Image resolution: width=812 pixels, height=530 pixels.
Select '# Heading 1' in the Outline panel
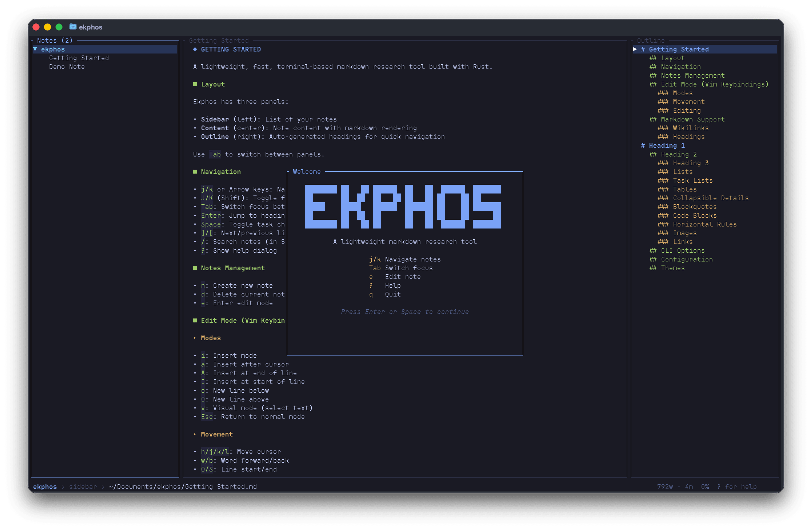663,145
